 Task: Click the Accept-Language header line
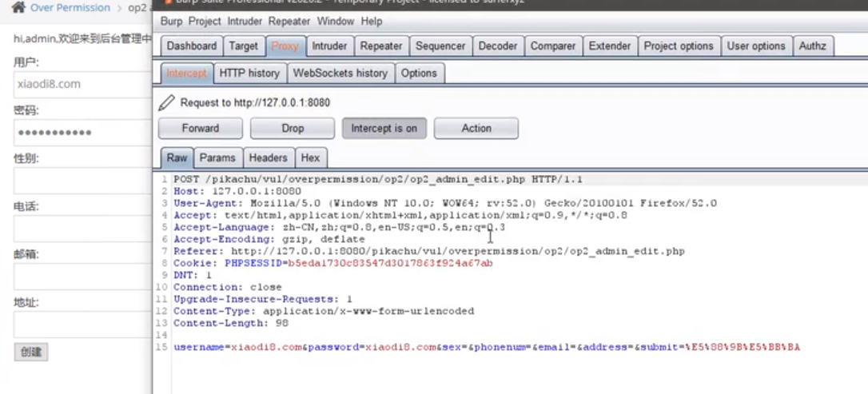click(340, 228)
